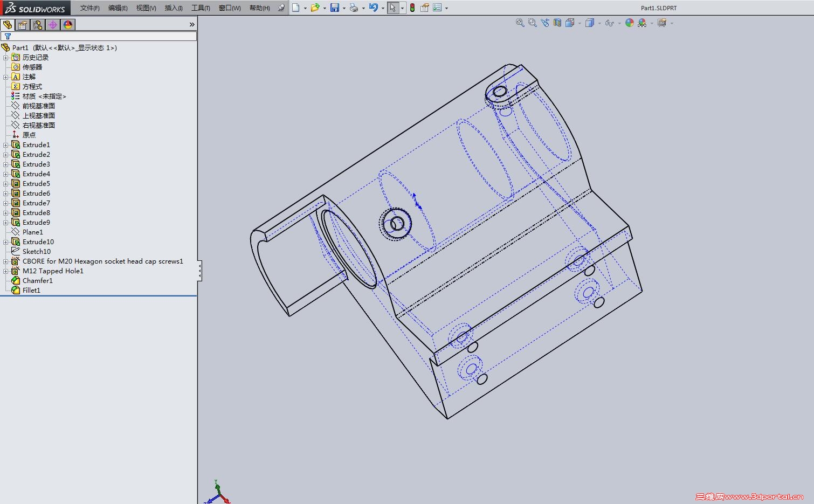Expand the Open file dropdown arrow
Viewport: 814px width, 504px height.
(x=325, y=8)
